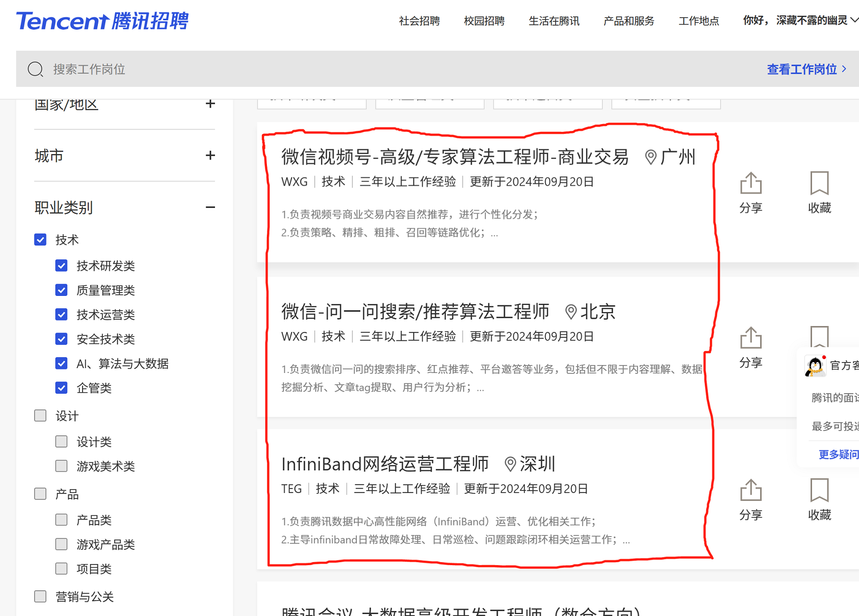Share the 微信-问一问 search job

click(751, 347)
